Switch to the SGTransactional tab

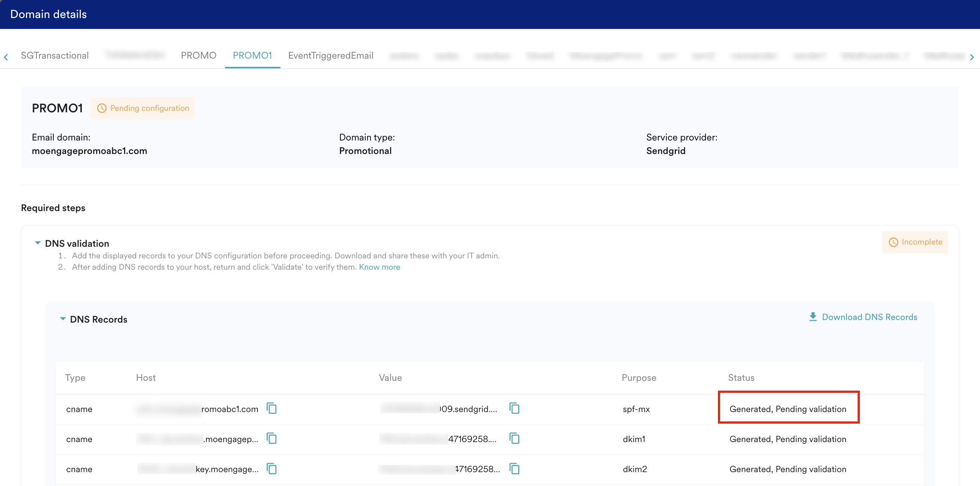pyautogui.click(x=54, y=56)
